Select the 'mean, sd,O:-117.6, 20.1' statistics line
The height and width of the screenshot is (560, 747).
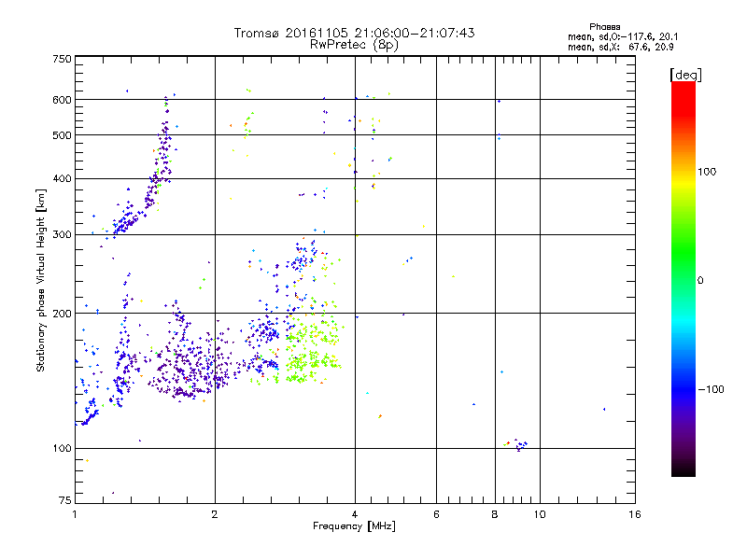[x=623, y=36]
